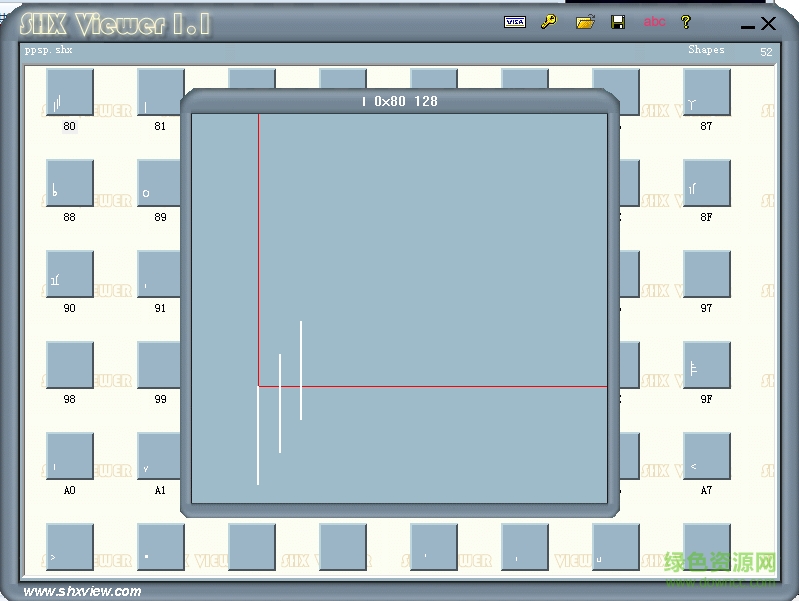Viewport: 799px width, 601px height.
Task: Select the shape thumbnail labeled 8F
Action: click(707, 183)
